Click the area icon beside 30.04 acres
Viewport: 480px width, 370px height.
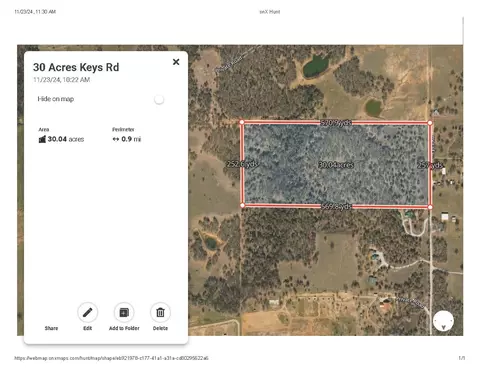(x=42, y=139)
